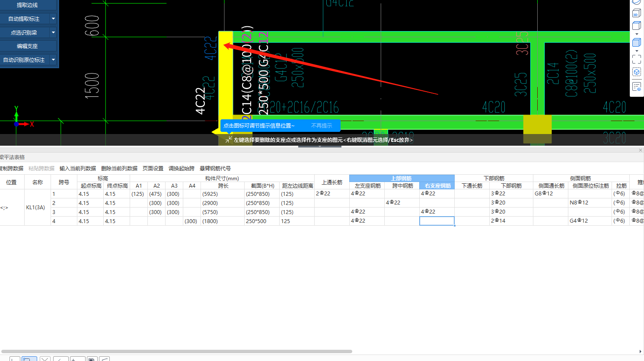Viewport: 644px width, 361px height.
Task: Open dropdown arrow below shaded cube
Action: (637, 51)
